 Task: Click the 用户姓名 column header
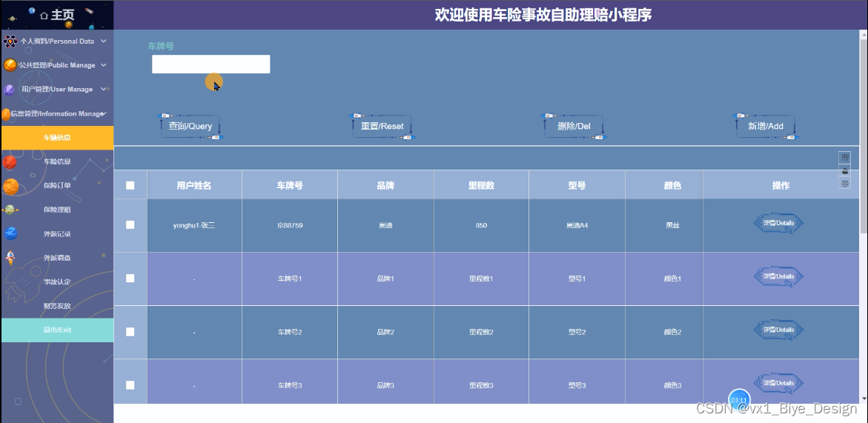click(194, 186)
